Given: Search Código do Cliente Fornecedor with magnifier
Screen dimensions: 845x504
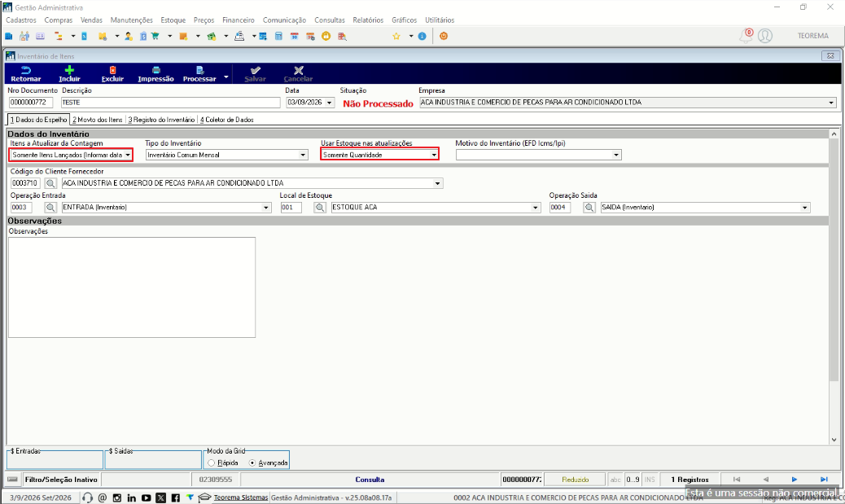Looking at the screenshot, I should tap(50, 183).
